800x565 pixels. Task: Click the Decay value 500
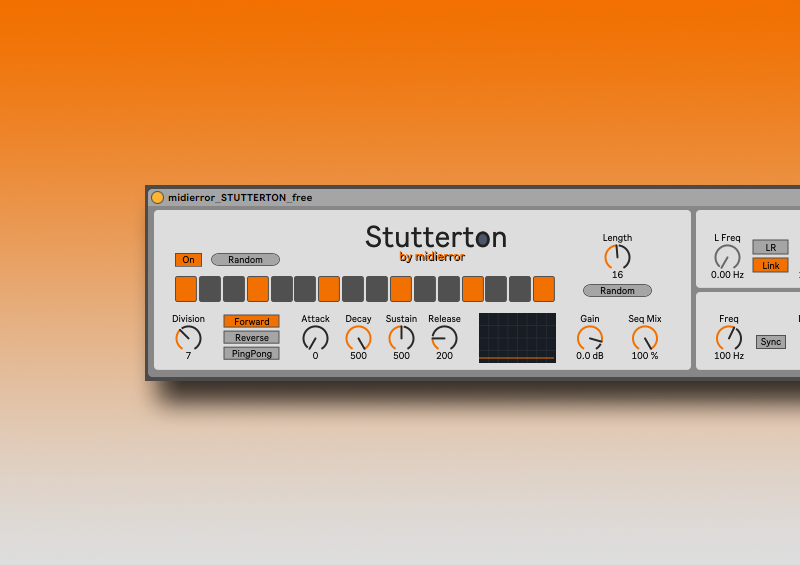[358, 356]
